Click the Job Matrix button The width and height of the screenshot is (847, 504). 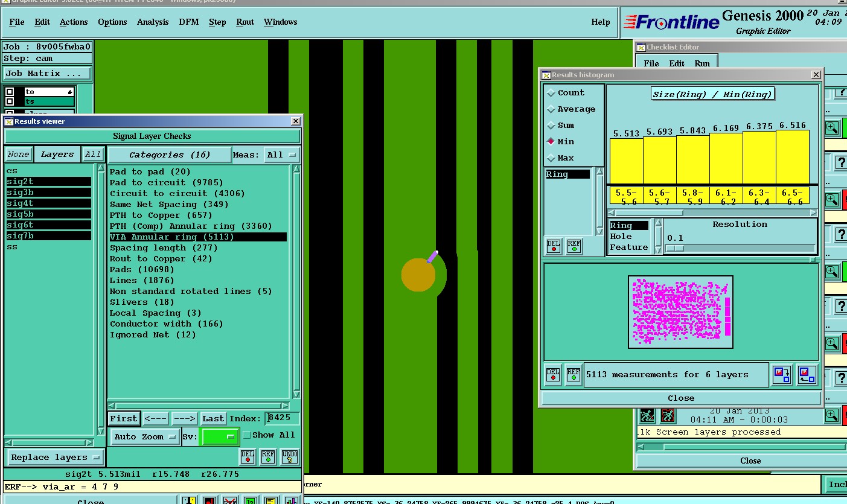tap(48, 74)
